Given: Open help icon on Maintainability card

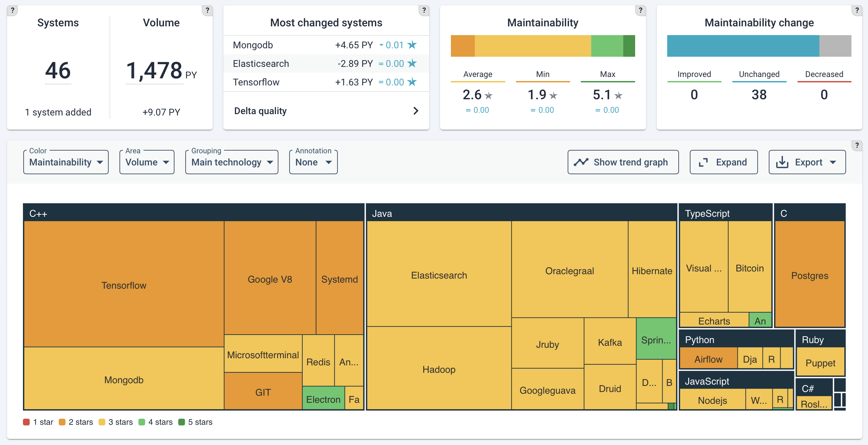Looking at the screenshot, I should coord(640,10).
